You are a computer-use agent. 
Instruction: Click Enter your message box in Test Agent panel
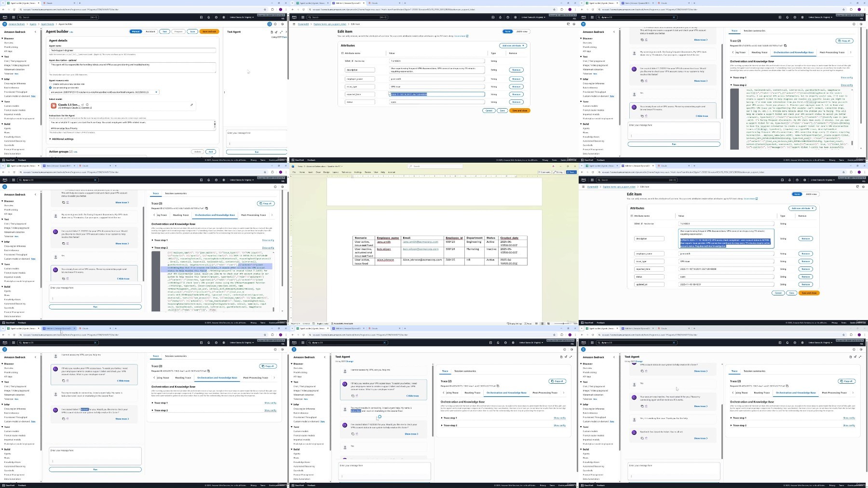click(256, 139)
